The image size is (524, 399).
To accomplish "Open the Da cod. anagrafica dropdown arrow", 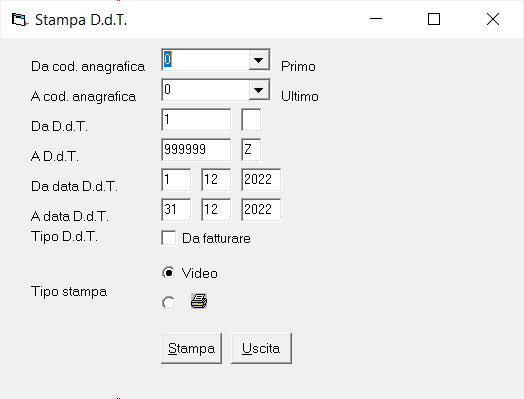I will click(258, 60).
